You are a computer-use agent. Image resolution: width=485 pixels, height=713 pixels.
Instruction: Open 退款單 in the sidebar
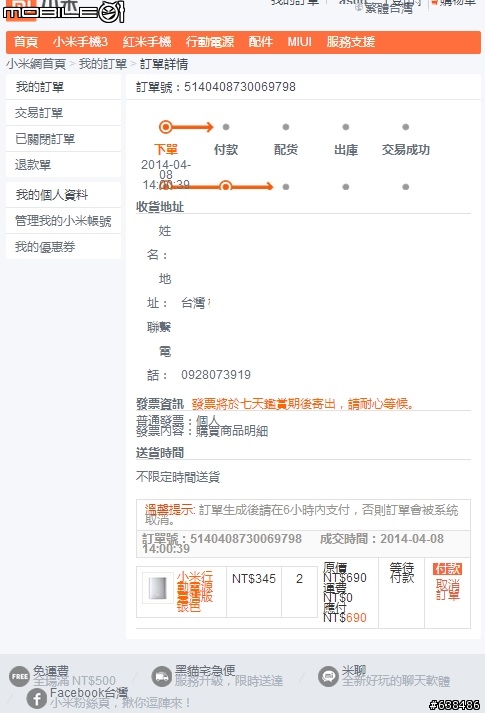click(x=63, y=165)
